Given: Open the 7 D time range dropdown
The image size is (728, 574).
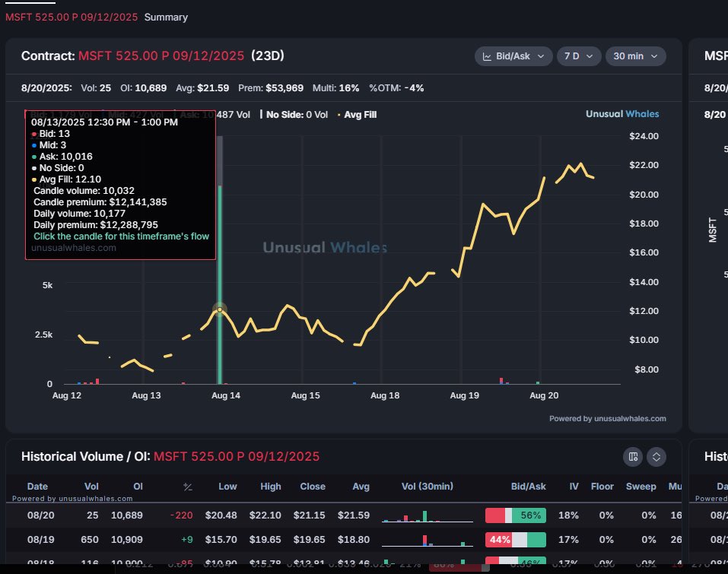Looking at the screenshot, I should (x=578, y=56).
